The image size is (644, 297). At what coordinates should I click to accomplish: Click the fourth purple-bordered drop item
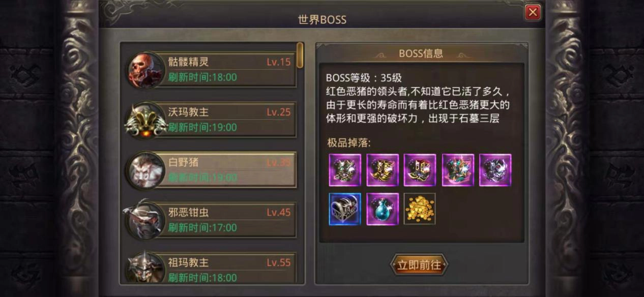point(458,170)
